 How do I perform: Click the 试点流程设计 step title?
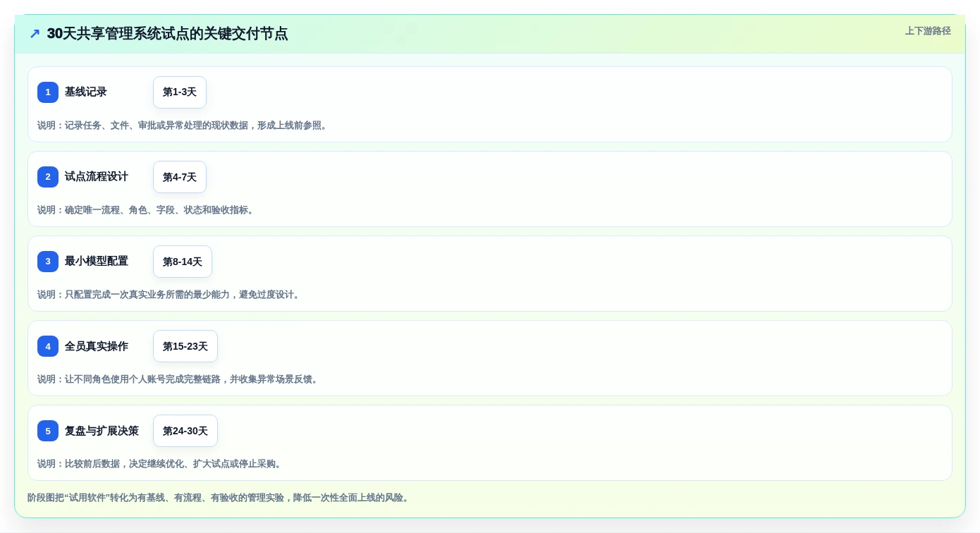click(x=97, y=177)
